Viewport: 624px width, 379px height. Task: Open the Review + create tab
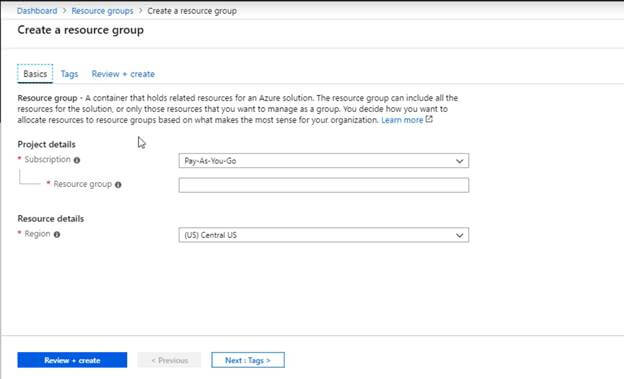pyautogui.click(x=123, y=74)
